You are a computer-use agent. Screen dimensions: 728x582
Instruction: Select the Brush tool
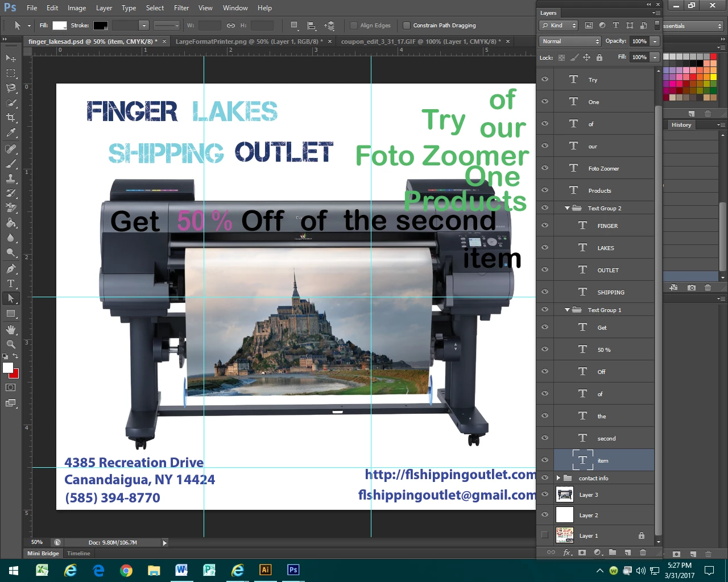(x=11, y=164)
